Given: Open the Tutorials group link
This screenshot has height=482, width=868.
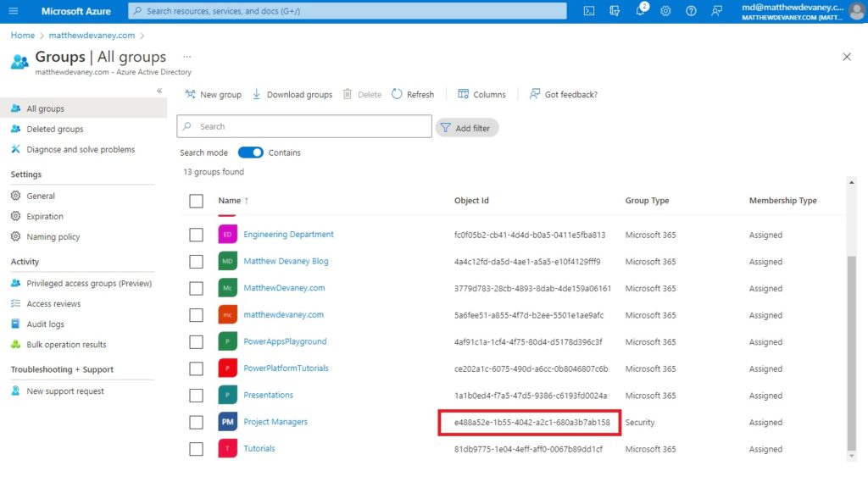Looking at the screenshot, I should [259, 448].
